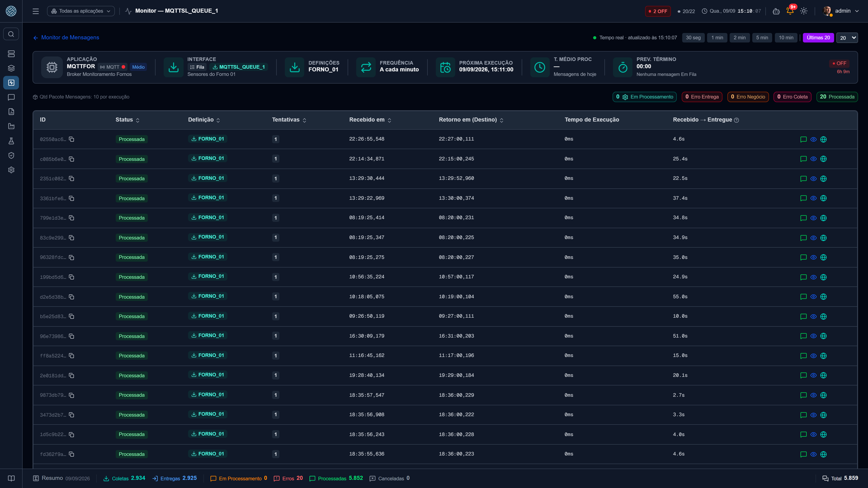This screenshot has width=868, height=488.
Task: Open the settings gear in sidebar
Action: click(x=11, y=170)
